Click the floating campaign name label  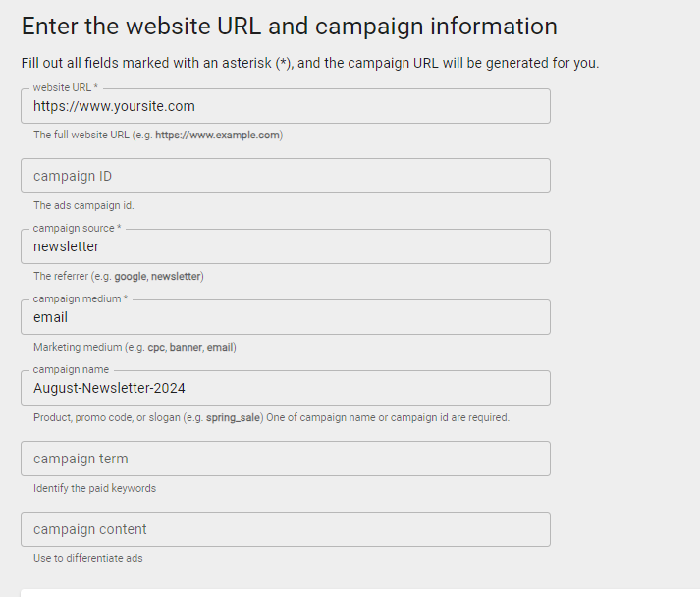tap(71, 370)
